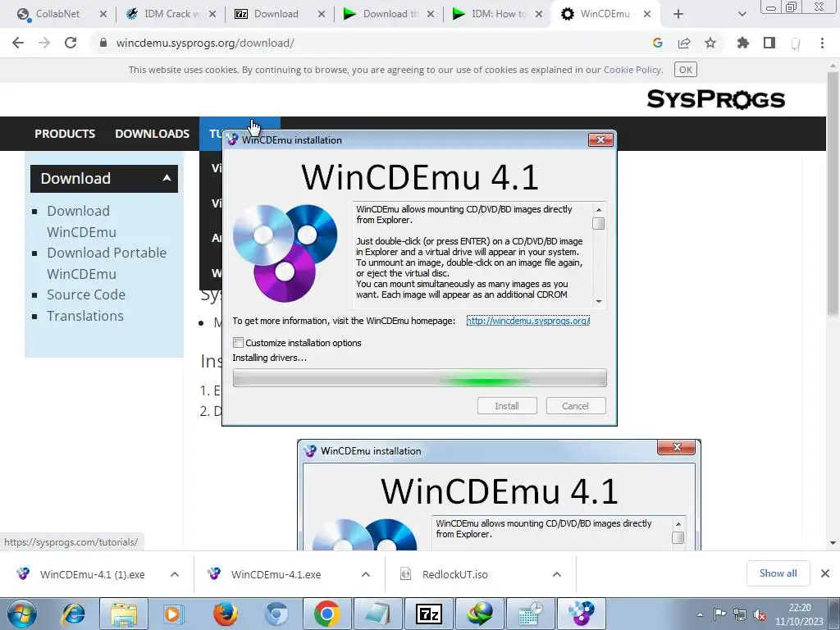This screenshot has width=840, height=630.
Task: Open the 7-Zip taskbar icon
Action: point(430,614)
